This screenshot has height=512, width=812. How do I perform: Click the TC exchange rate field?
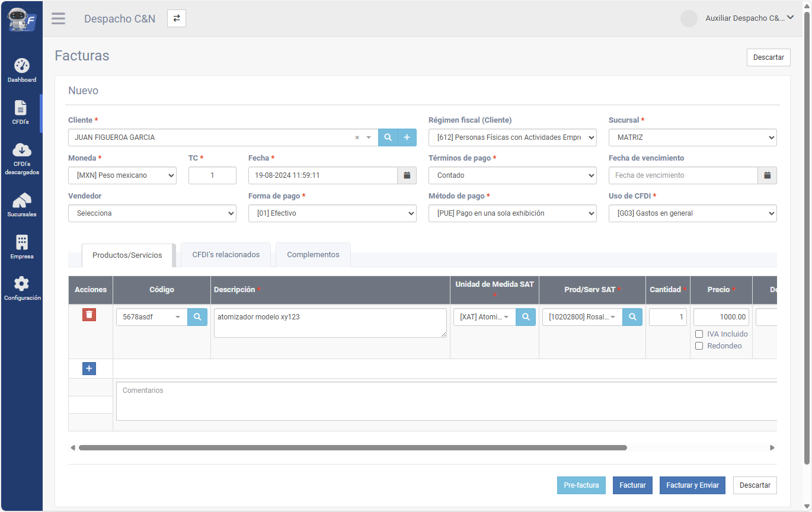[x=212, y=175]
